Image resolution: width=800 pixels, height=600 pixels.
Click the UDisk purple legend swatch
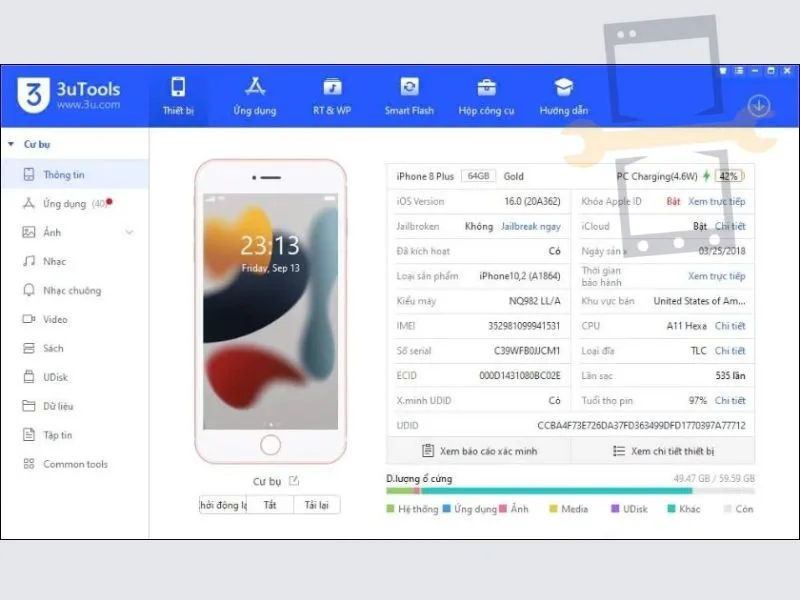pyautogui.click(x=615, y=509)
